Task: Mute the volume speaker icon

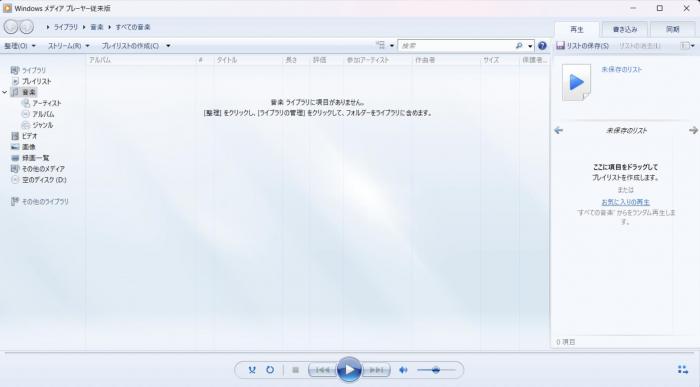Action: [403, 370]
